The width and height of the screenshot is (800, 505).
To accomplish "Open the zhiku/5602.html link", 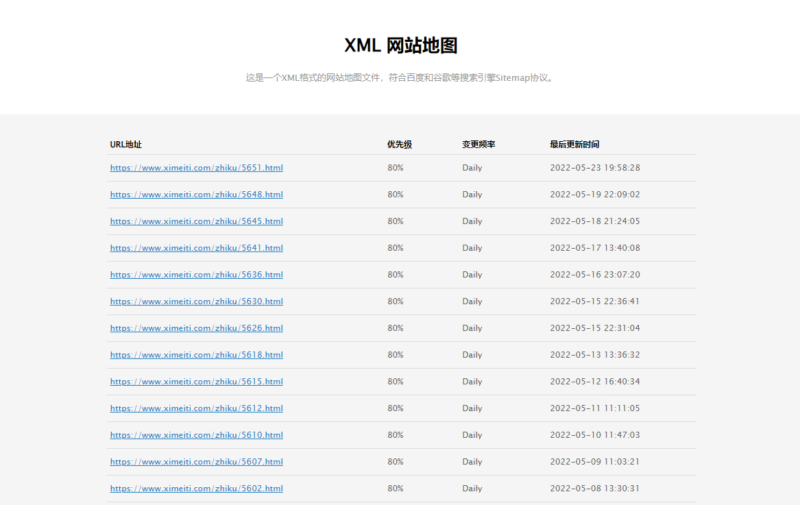I will [x=196, y=488].
